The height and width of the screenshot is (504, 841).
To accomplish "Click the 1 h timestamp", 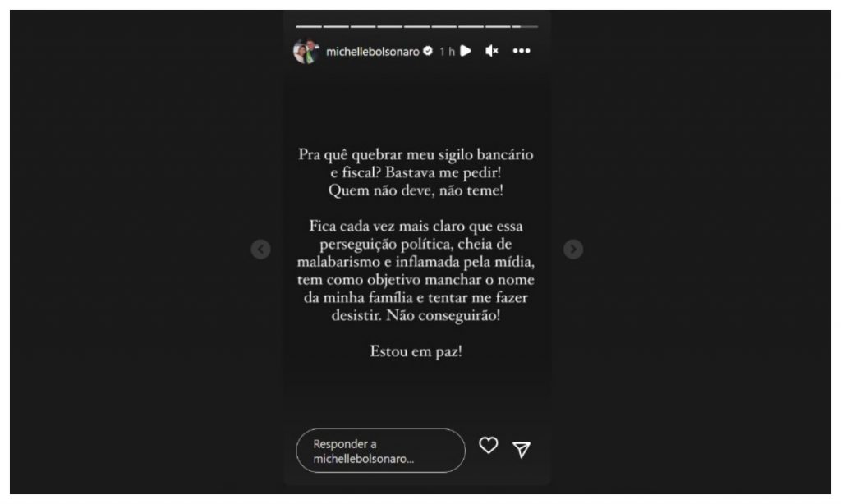I will click(x=447, y=52).
